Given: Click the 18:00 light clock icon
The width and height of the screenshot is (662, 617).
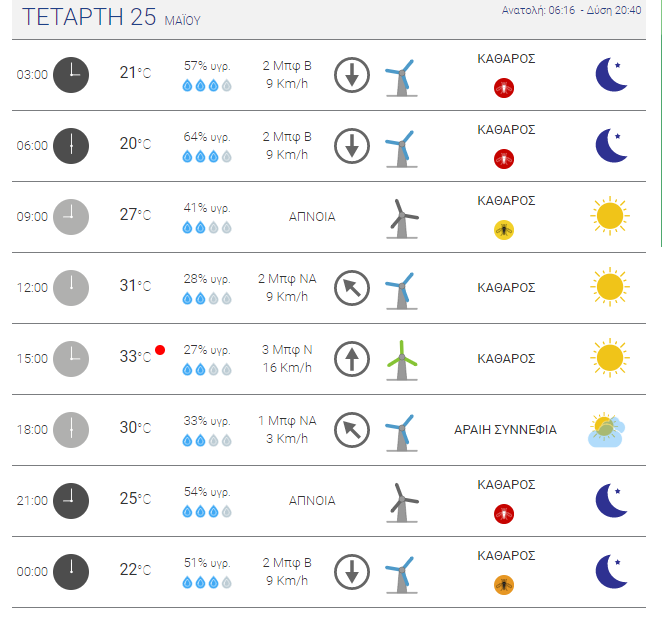Looking at the screenshot, I should (x=71, y=429).
